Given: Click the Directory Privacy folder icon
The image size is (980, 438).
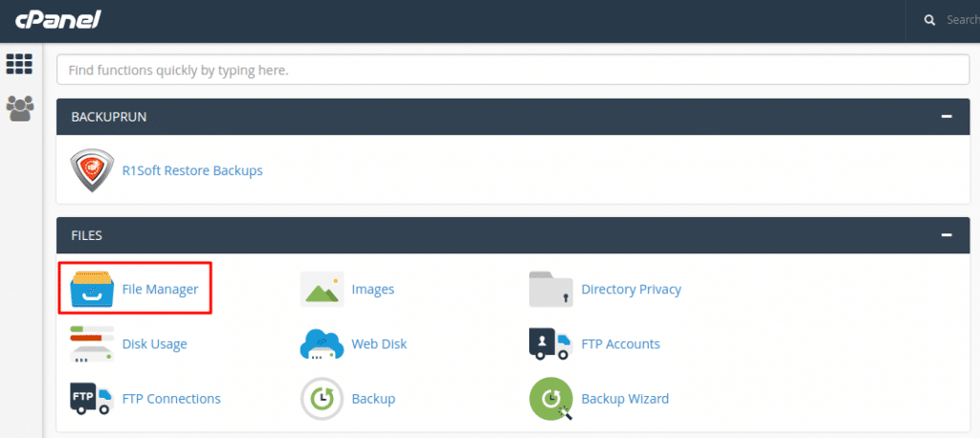Looking at the screenshot, I should click(x=551, y=290).
